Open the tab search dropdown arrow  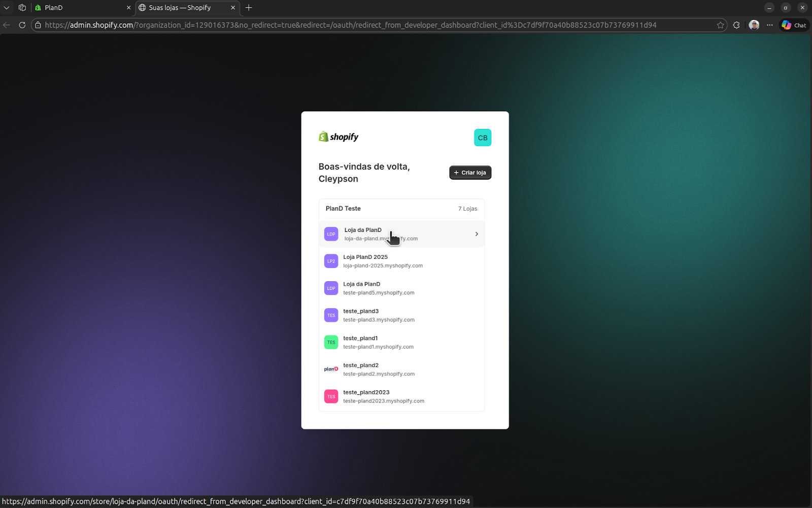(7, 8)
